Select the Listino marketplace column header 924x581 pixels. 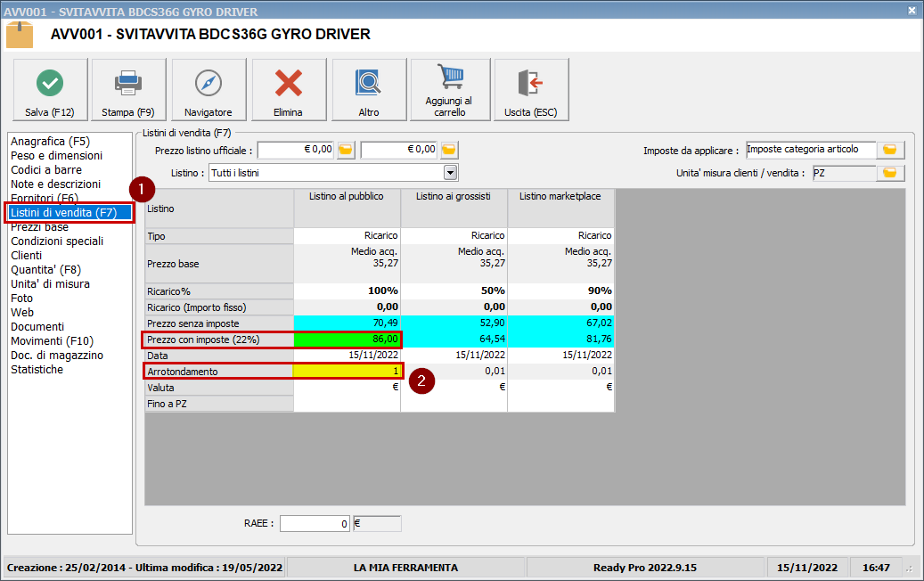click(561, 209)
